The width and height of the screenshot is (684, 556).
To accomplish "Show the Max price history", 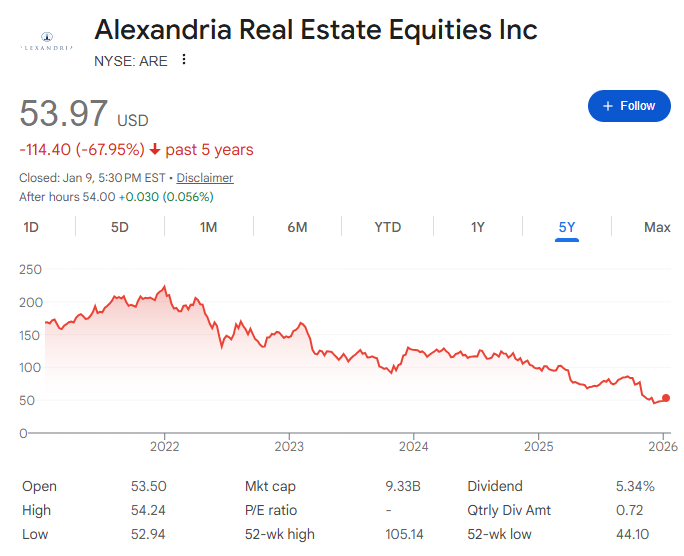I will coord(657,227).
